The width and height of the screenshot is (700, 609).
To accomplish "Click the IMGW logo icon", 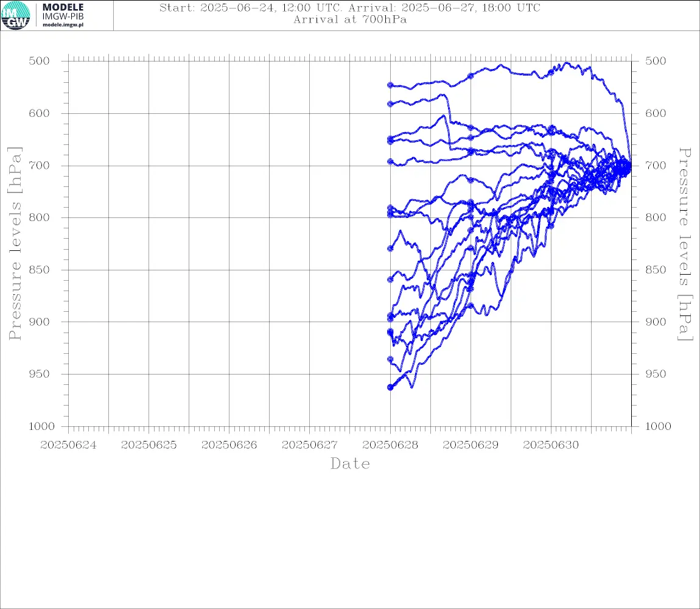I will 16,16.
